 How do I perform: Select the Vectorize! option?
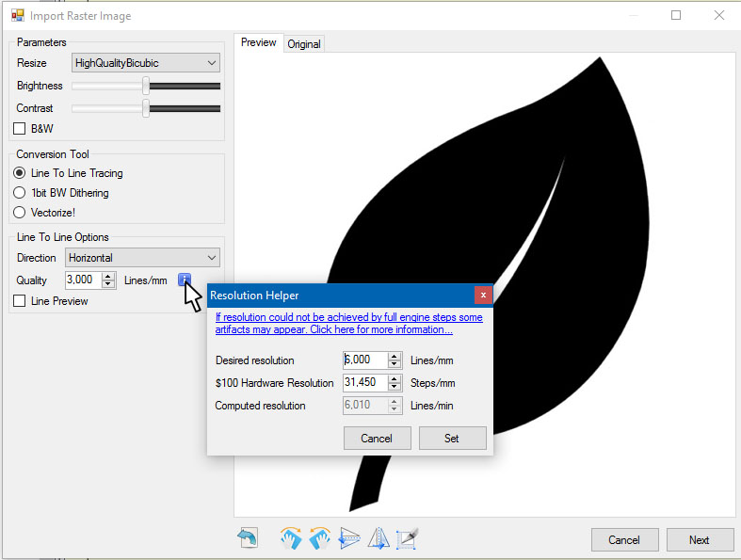coord(20,213)
